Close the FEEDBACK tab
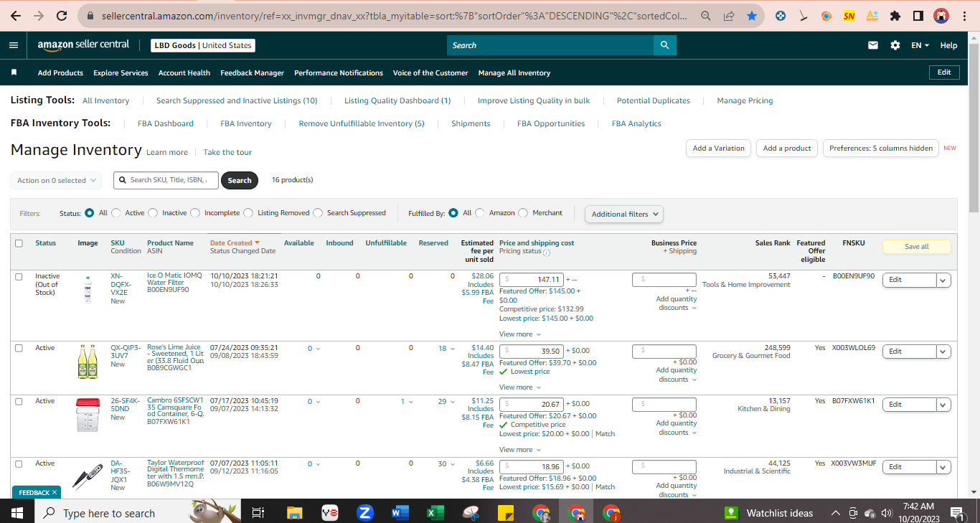980x523 pixels. pyautogui.click(x=55, y=493)
